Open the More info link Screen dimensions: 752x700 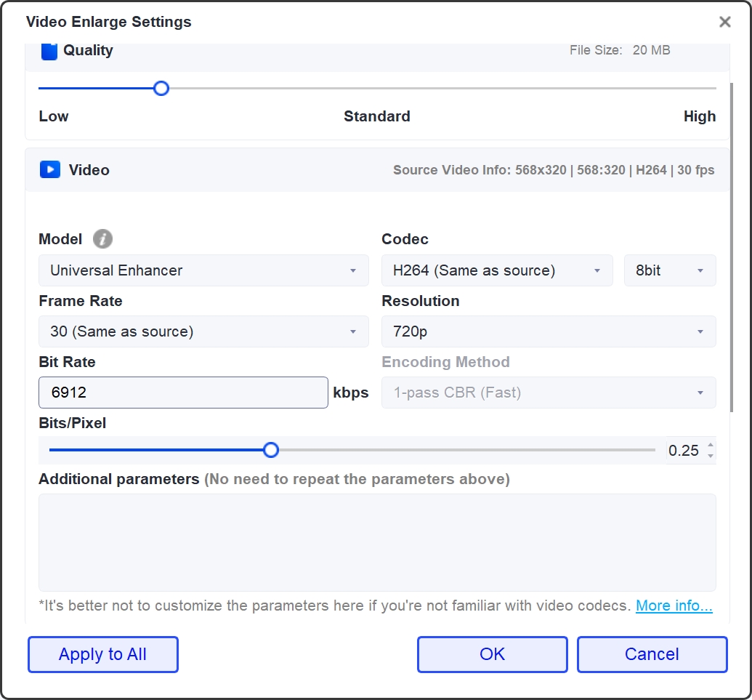coord(674,605)
